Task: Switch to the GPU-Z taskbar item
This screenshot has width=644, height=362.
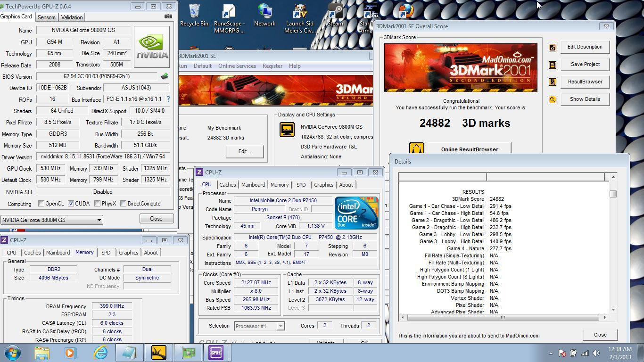Action: [x=188, y=353]
